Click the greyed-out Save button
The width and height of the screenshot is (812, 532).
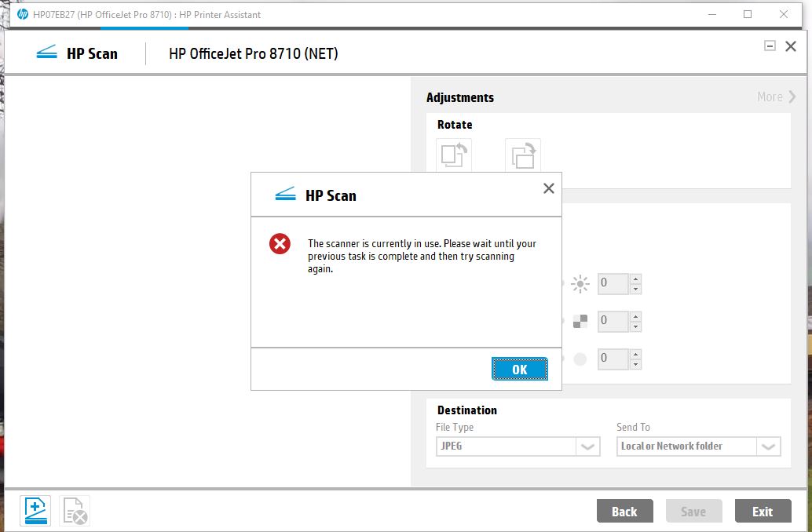point(693,512)
